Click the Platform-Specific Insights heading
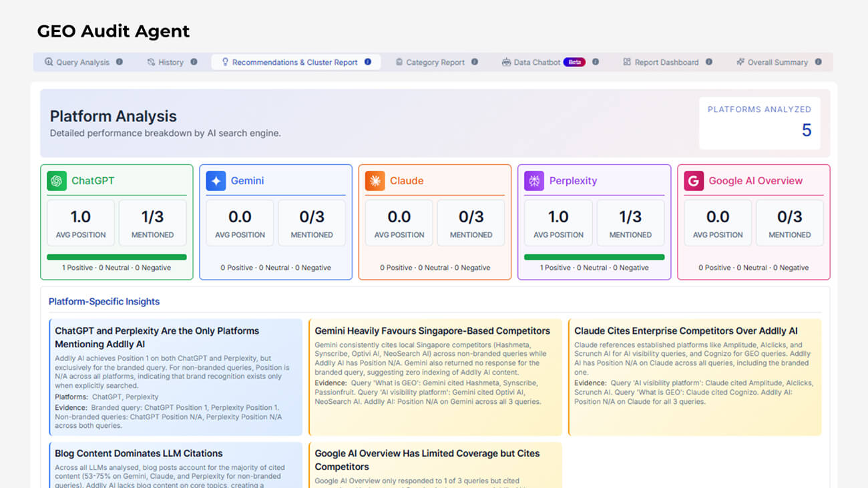This screenshot has height=488, width=868. pyautogui.click(x=104, y=302)
